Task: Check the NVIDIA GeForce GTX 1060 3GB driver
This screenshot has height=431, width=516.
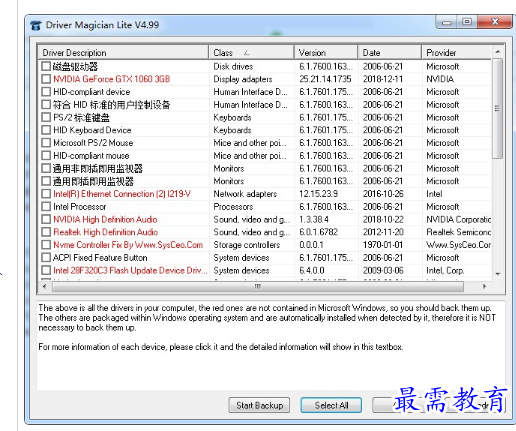Action: coord(46,79)
